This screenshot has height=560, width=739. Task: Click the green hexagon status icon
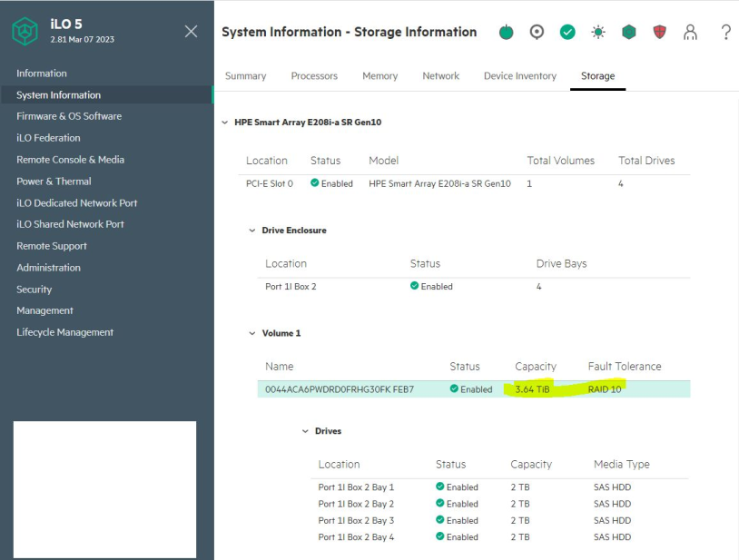(x=629, y=33)
